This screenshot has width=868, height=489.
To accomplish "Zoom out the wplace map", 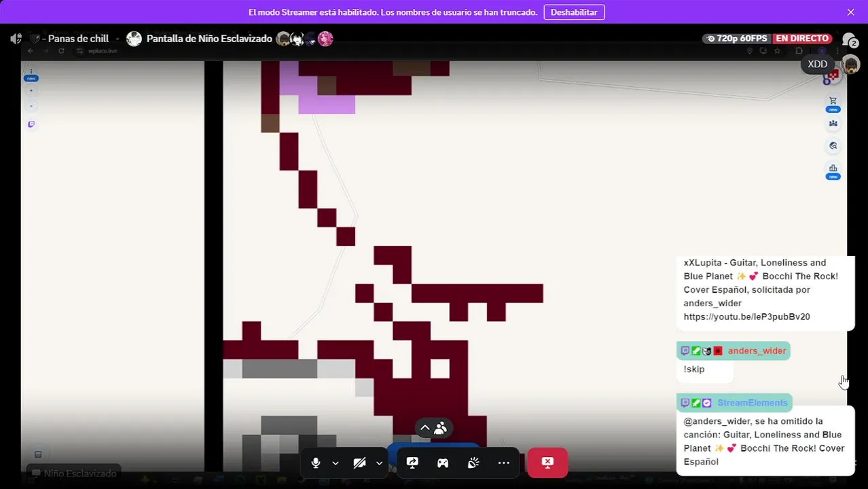I will tap(31, 106).
